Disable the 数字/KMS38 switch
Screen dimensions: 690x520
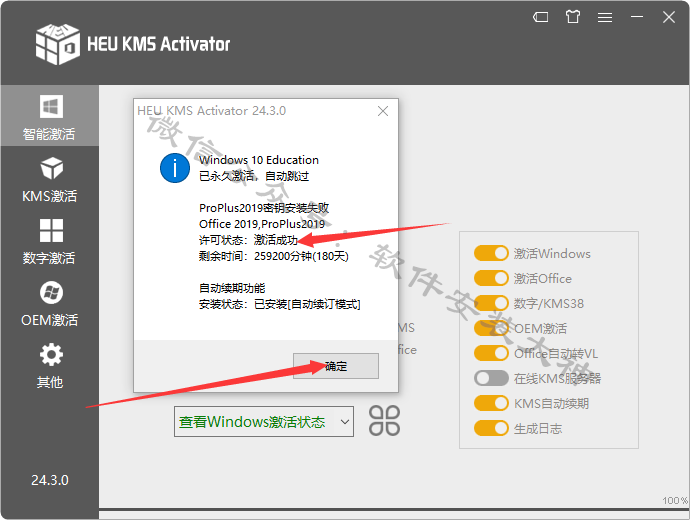tap(491, 304)
